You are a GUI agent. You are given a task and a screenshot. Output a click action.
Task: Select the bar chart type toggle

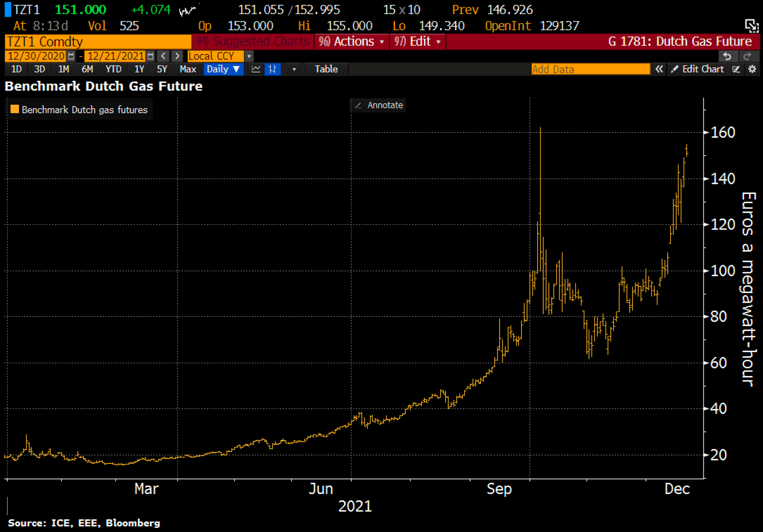[x=272, y=69]
